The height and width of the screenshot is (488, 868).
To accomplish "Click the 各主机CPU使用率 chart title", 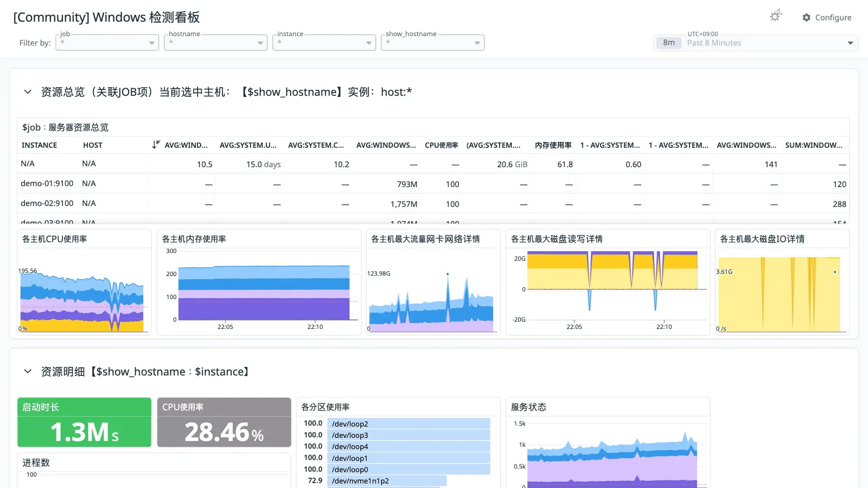I will (x=54, y=239).
